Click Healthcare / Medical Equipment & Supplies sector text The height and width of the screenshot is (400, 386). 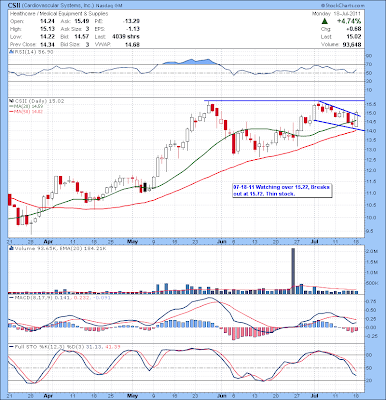(59, 14)
